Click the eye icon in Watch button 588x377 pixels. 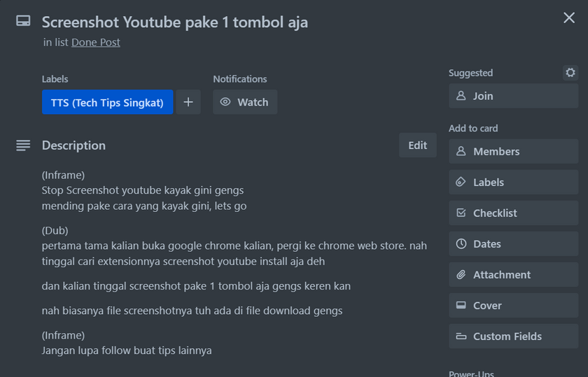point(225,102)
